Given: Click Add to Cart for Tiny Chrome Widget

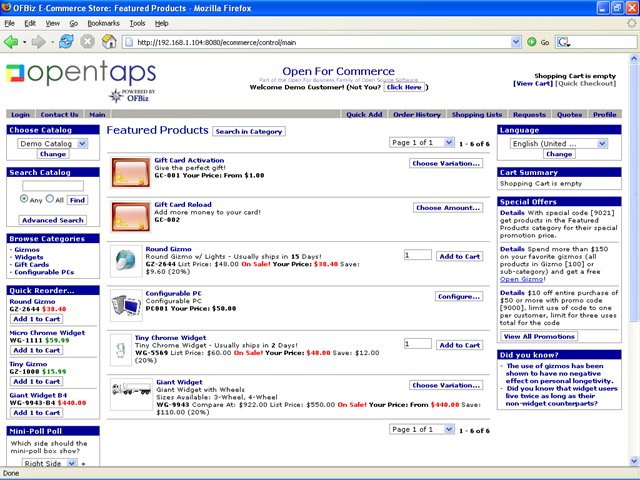Looking at the screenshot, I should (x=459, y=344).
